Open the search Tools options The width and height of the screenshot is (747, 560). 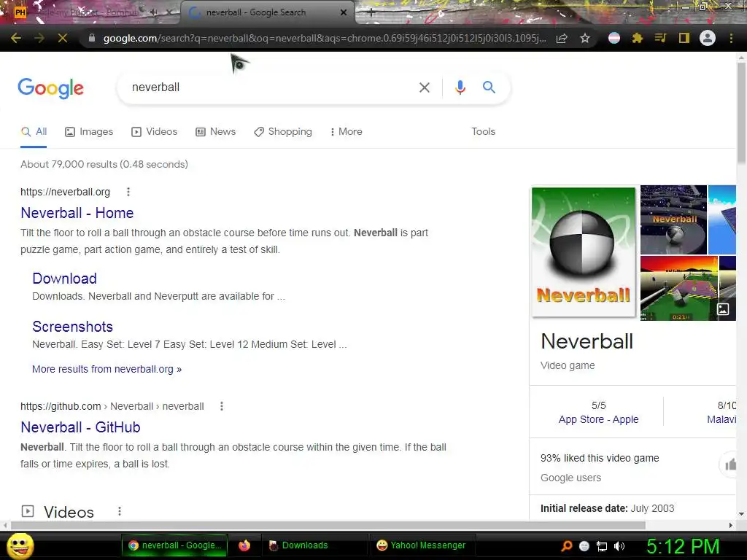tap(484, 132)
